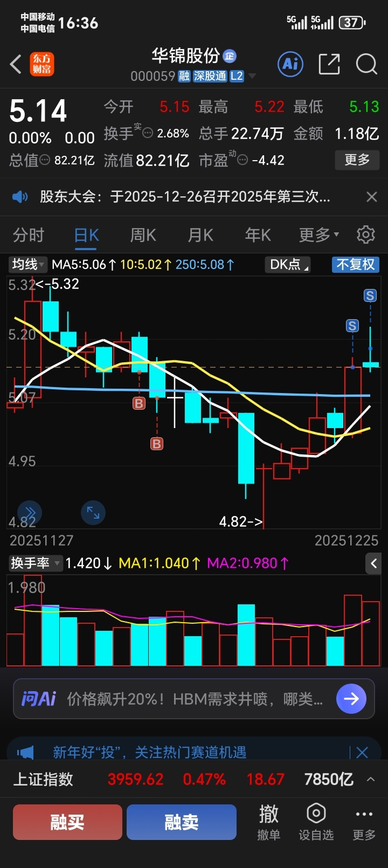The image size is (388, 868).
Task: Close the 新年好投 banner
Action: point(362,752)
